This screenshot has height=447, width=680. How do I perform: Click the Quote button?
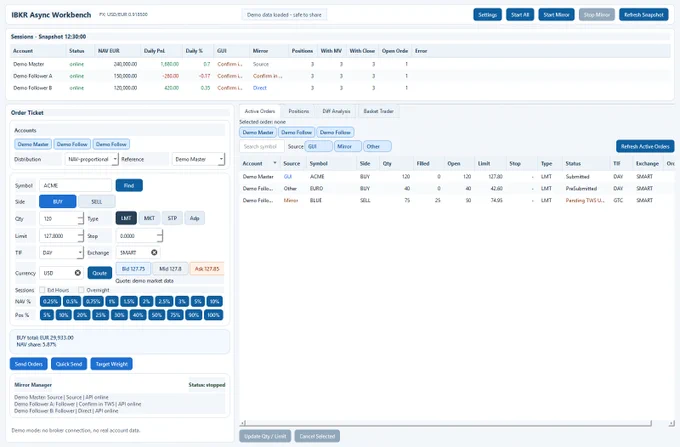point(100,273)
